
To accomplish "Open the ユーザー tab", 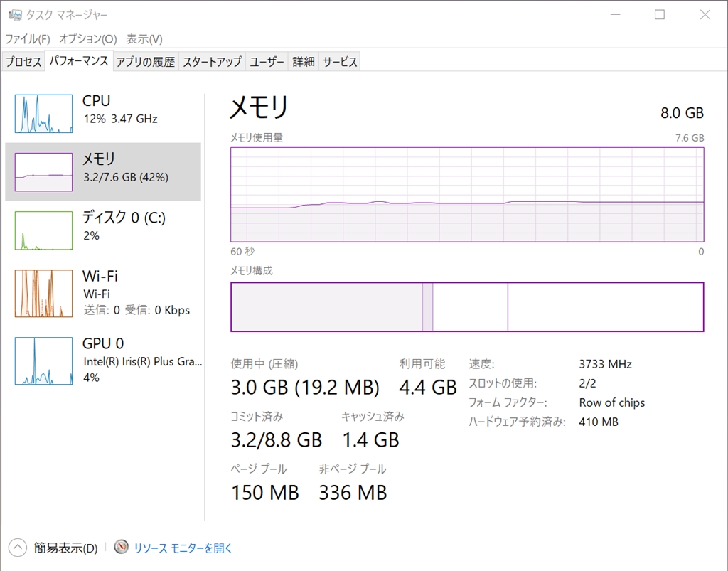I will [267, 62].
